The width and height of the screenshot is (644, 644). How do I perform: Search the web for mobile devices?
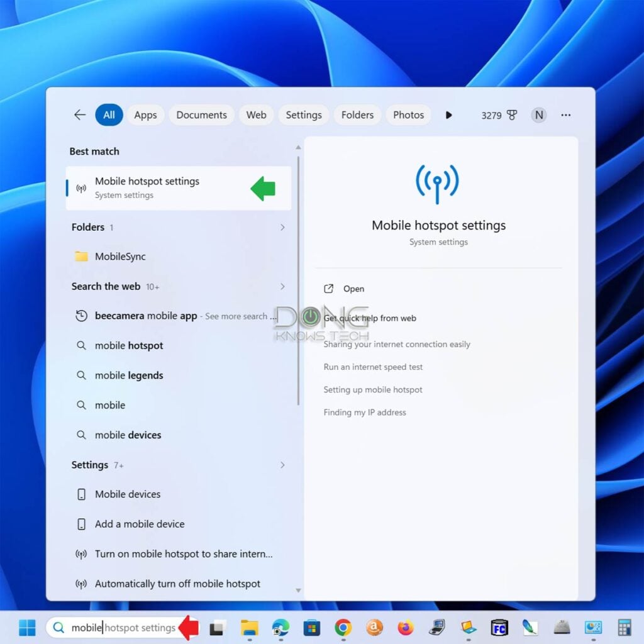(x=178, y=435)
